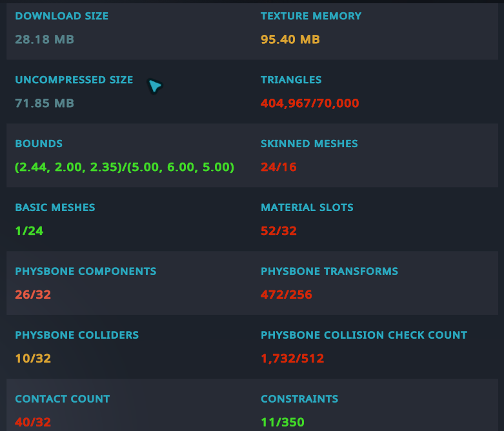Select the 1,732/512 collision check value
Screen dimensions: 504x431
tap(292, 359)
